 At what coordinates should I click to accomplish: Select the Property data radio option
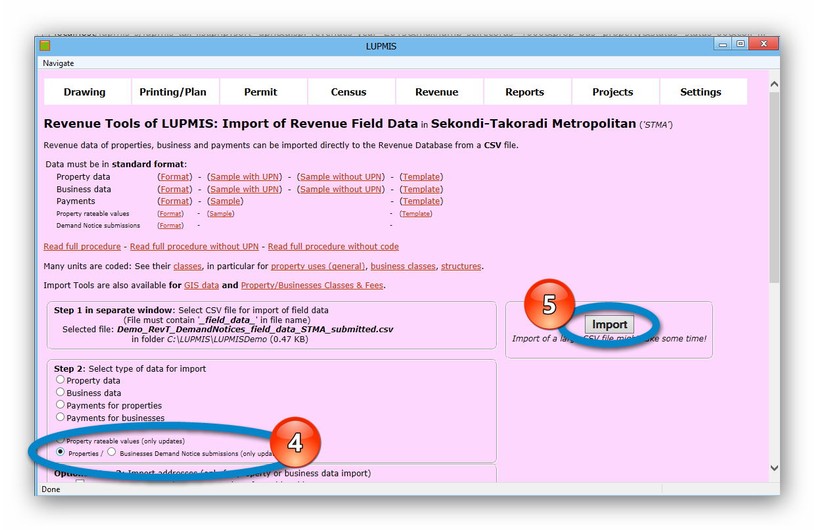point(60,380)
